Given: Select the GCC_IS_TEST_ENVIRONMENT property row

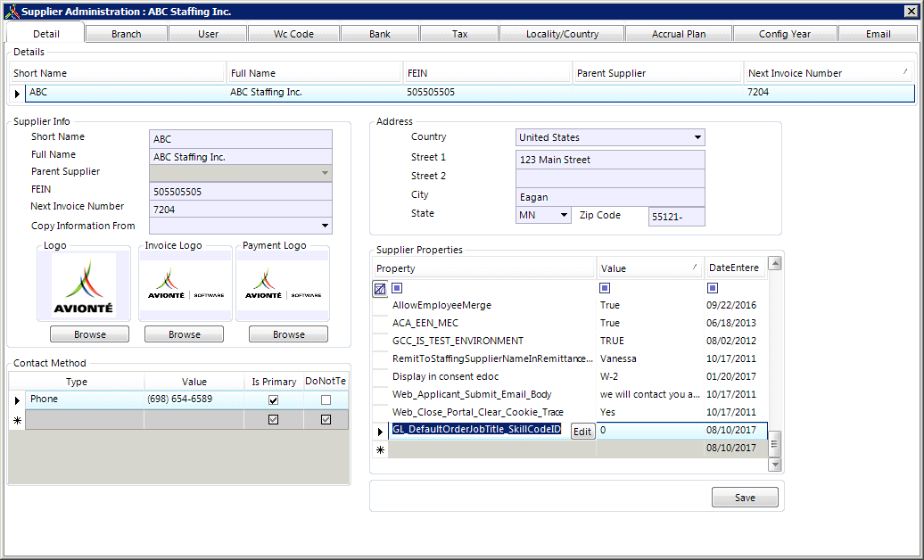Looking at the screenshot, I should pos(570,341).
